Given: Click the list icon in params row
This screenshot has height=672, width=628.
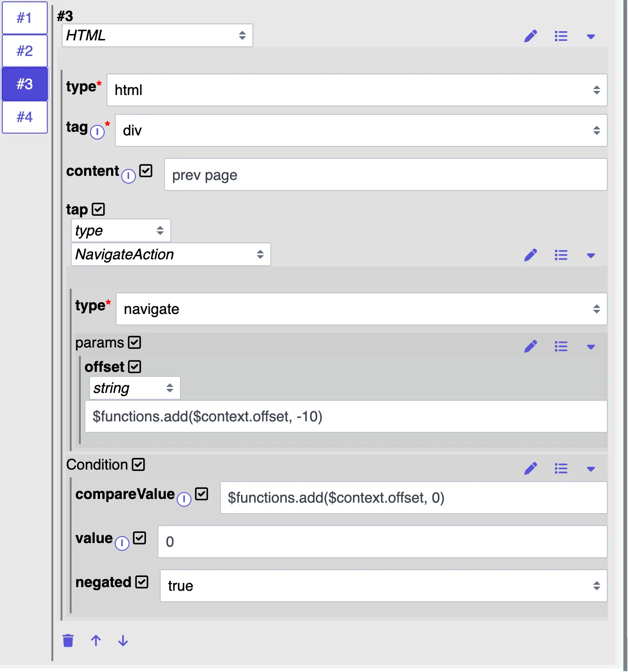Looking at the screenshot, I should click(x=561, y=347).
